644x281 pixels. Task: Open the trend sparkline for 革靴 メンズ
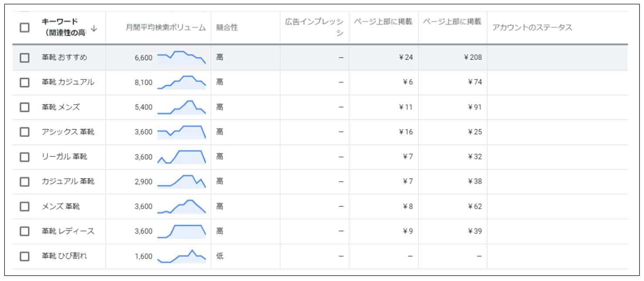pyautogui.click(x=181, y=107)
